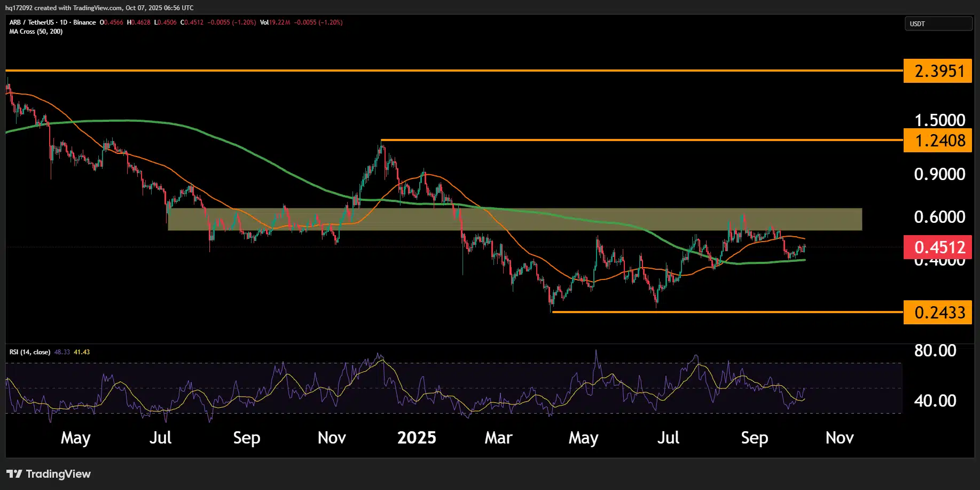Image resolution: width=980 pixels, height=490 pixels.
Task: Click the 0.9000 price axis value
Action: click(939, 174)
